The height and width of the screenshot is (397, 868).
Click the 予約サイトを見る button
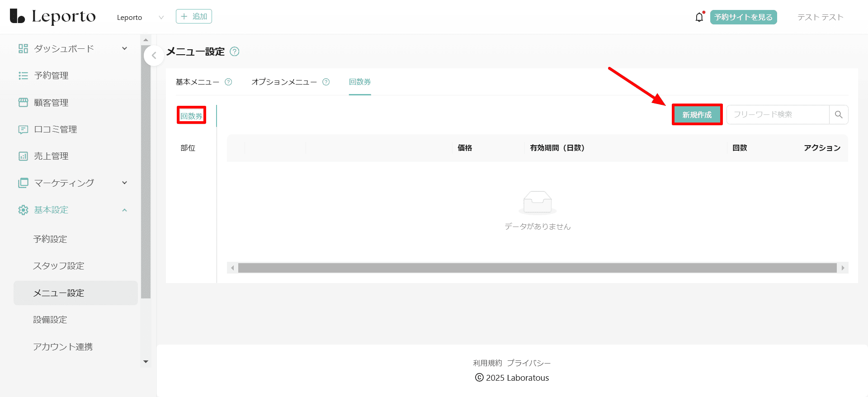[743, 17]
